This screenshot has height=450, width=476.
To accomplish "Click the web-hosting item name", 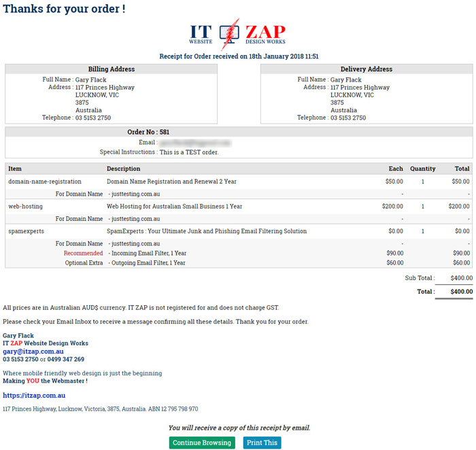I will pos(25,206).
